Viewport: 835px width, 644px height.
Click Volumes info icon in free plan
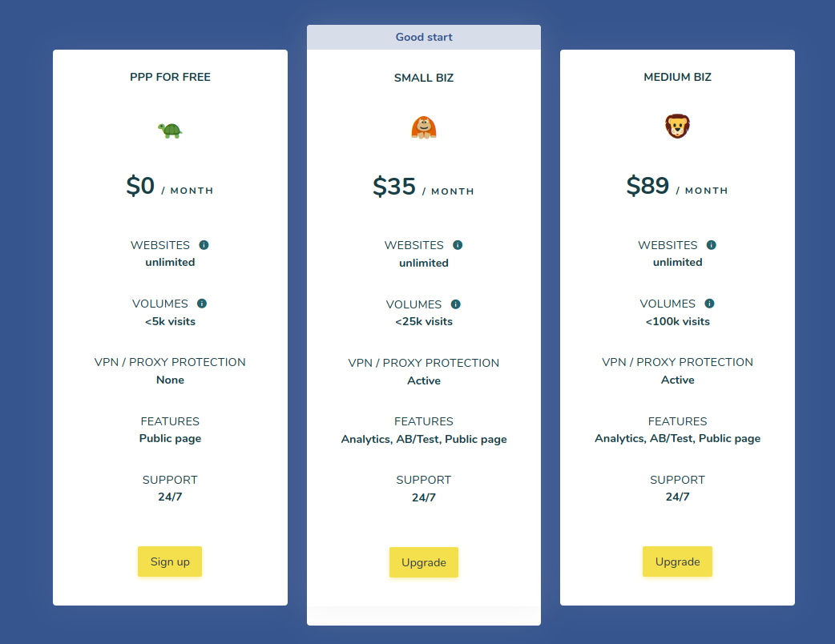[x=202, y=304]
